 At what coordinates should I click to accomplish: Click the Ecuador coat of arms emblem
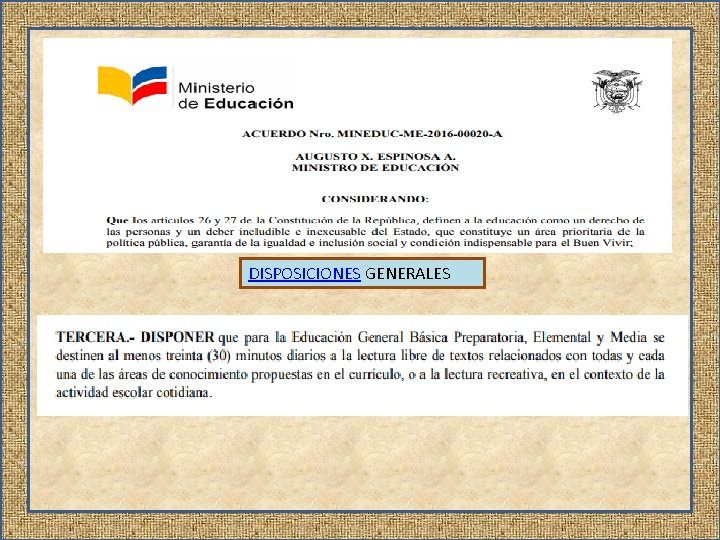click(x=617, y=91)
